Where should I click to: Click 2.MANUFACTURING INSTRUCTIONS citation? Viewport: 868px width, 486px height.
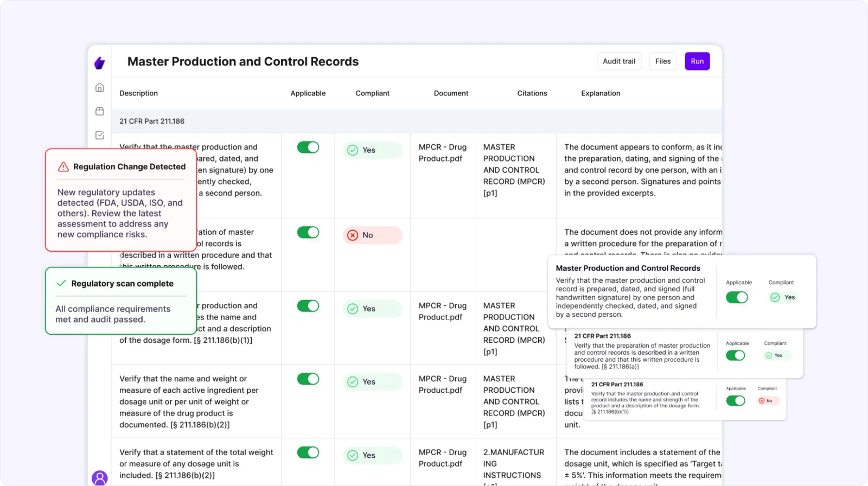[514, 466]
